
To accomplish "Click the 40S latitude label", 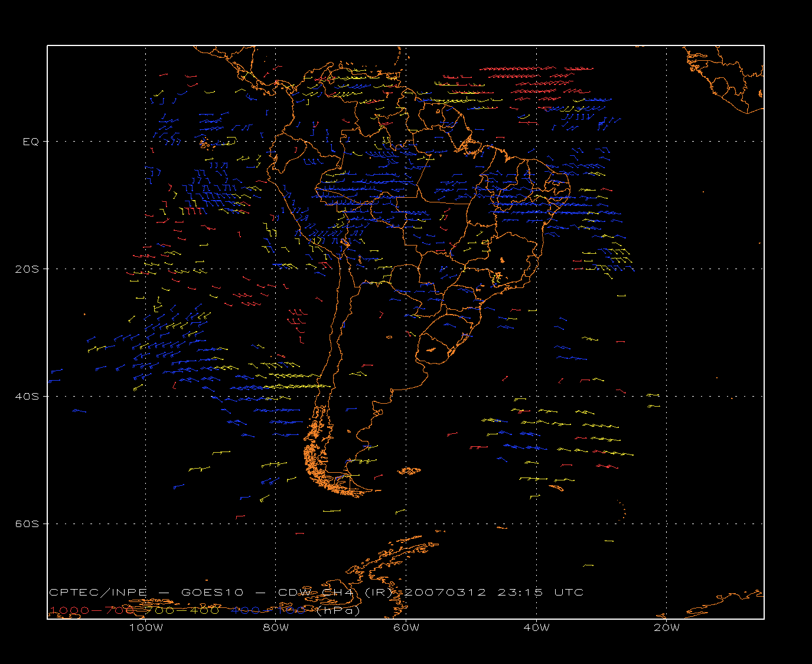I will [27, 396].
